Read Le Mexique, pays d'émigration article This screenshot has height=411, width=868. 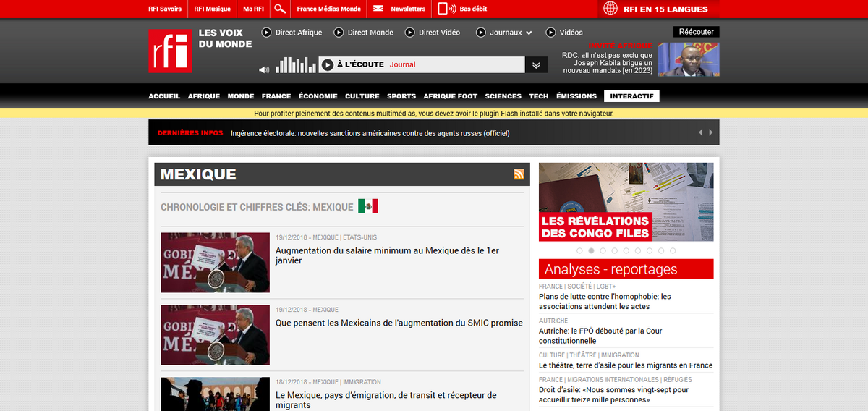pos(386,400)
